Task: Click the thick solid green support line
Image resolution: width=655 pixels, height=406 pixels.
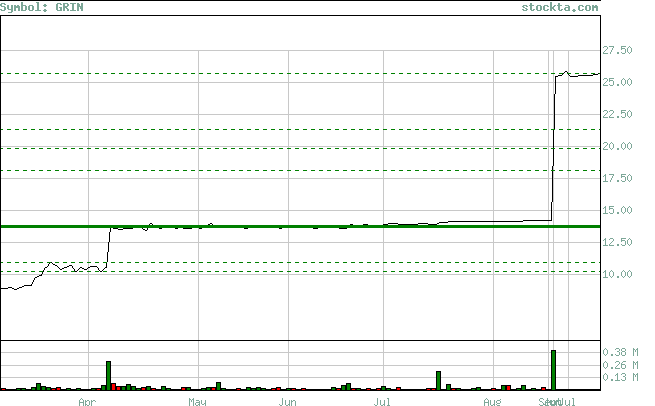Action: (300, 226)
